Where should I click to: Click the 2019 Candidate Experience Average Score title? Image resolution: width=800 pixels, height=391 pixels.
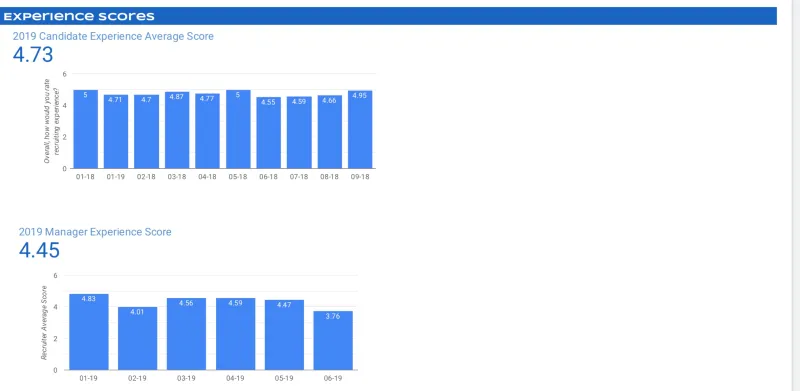[x=113, y=36]
